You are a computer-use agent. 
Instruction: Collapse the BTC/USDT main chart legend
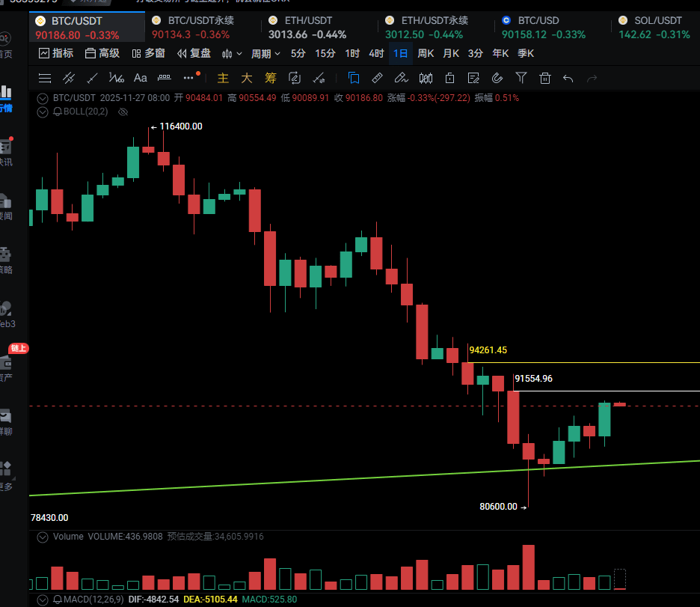click(43, 98)
